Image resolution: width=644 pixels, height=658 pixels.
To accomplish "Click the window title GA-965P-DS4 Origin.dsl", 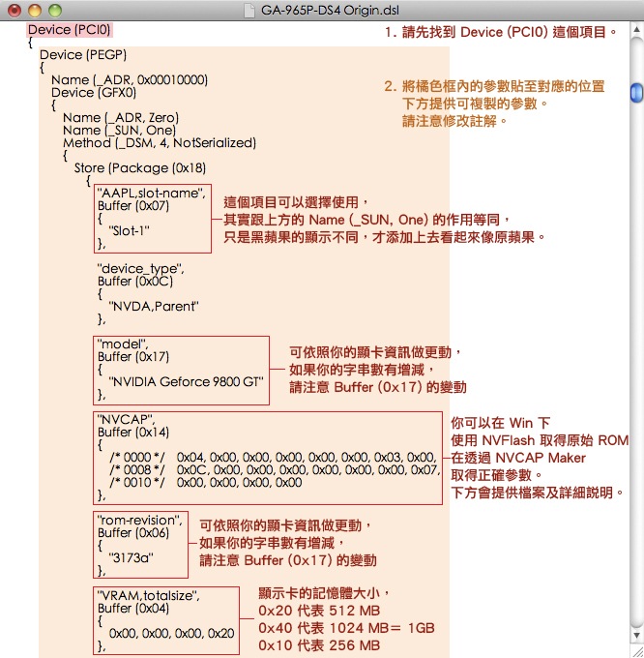I will tap(330, 10).
